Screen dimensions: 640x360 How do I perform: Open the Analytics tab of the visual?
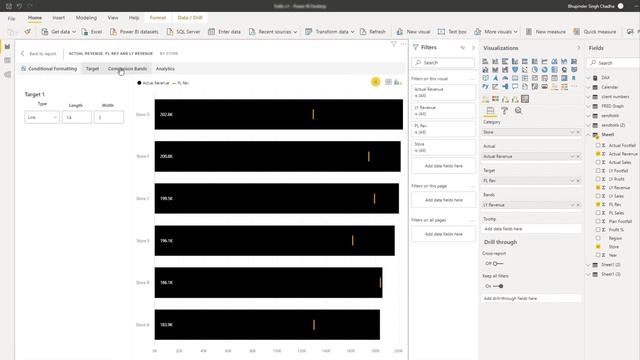(165, 69)
